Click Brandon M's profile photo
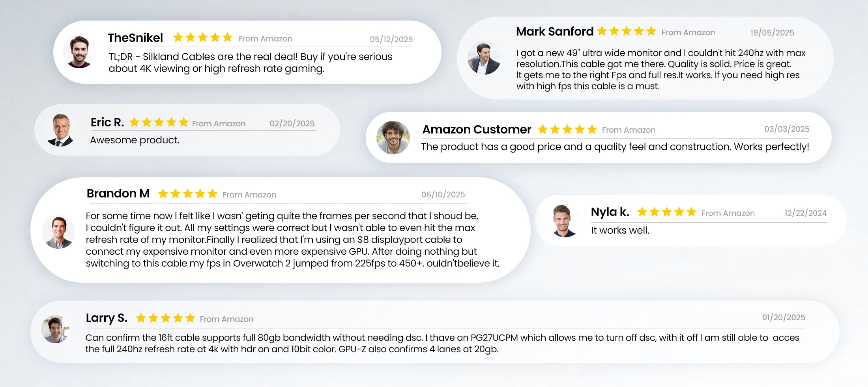 point(59,232)
